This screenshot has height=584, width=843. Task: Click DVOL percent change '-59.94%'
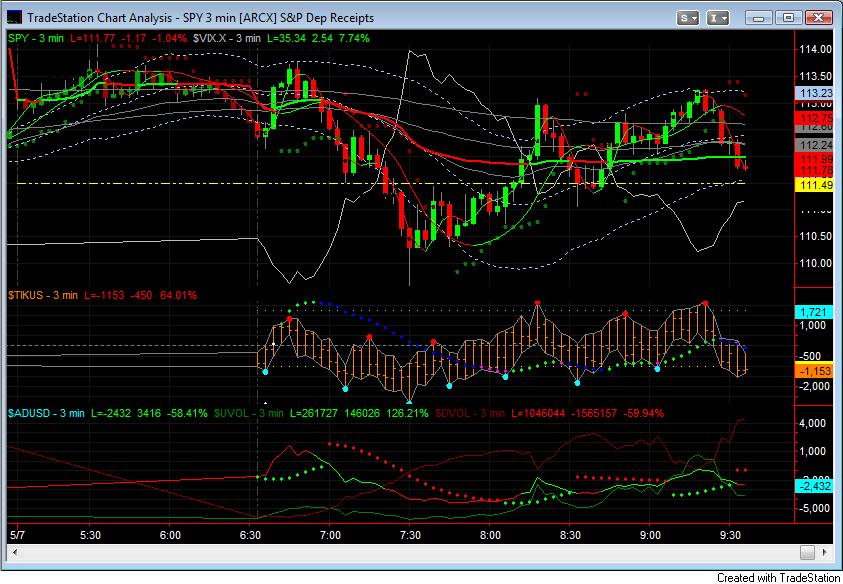(x=644, y=413)
